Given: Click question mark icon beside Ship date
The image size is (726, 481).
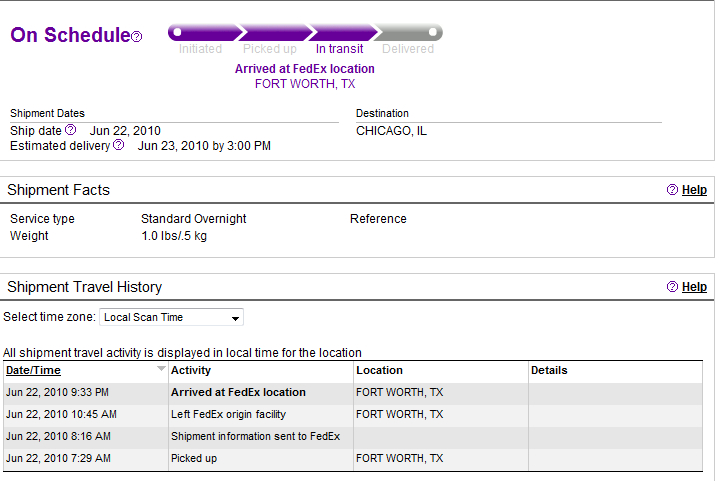Looking at the screenshot, I should (x=70, y=130).
